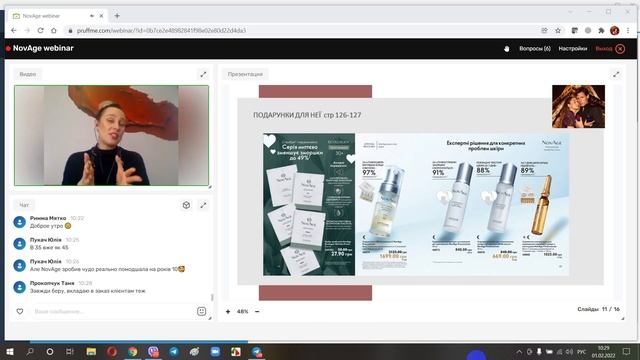Expand the chat panel to fullscreen
The width and height of the screenshot is (640, 360).
click(203, 205)
